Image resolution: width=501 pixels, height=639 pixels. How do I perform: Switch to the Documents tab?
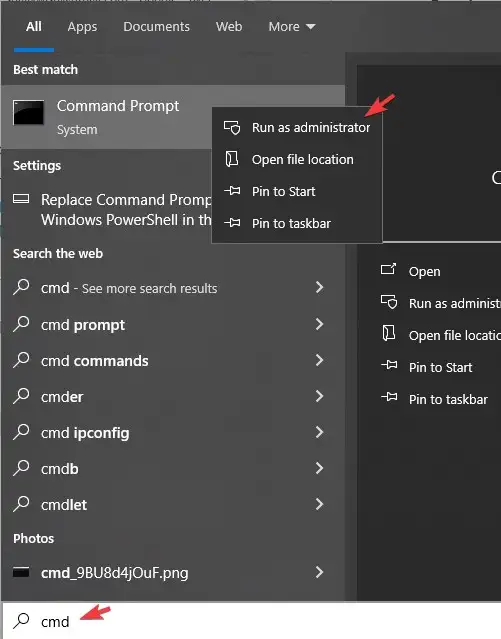click(157, 27)
